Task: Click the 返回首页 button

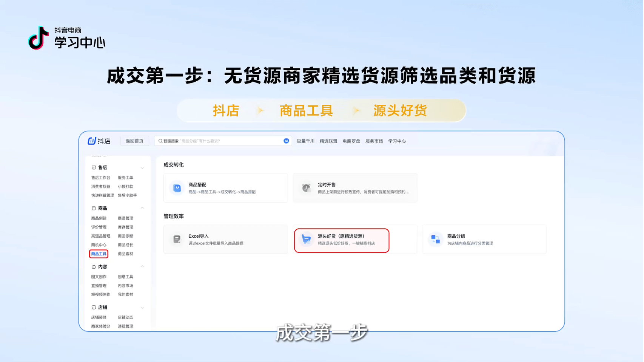Action: 134,141
